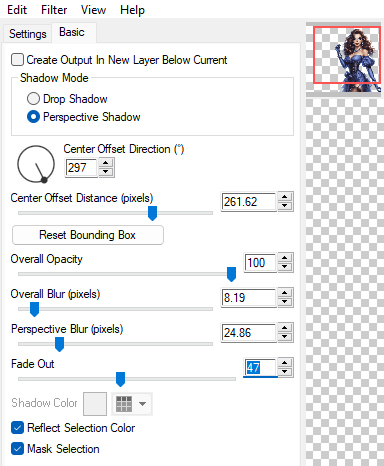Increase Overall Blur using up arrow
This screenshot has height=466, width=384.
point(285,293)
